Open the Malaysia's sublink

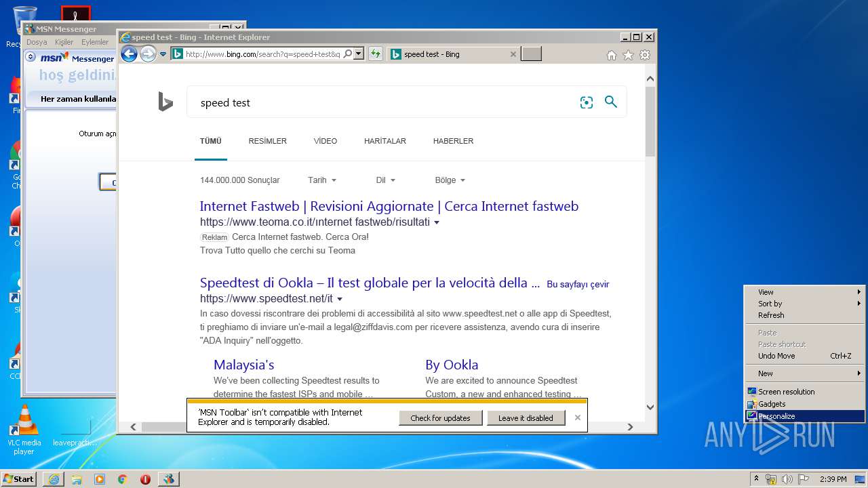[244, 365]
